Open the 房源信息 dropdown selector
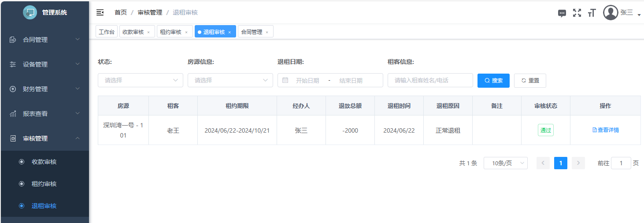 [x=230, y=80]
